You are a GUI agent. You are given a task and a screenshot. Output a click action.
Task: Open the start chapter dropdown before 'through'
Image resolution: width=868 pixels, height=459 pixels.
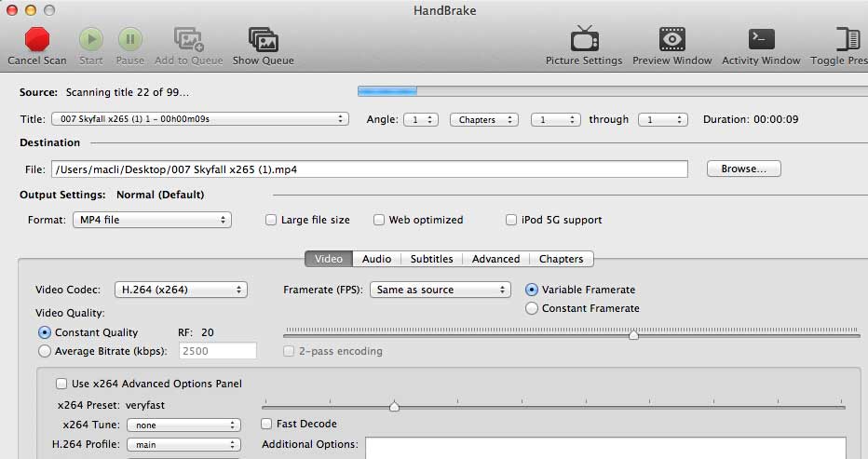[x=555, y=119]
